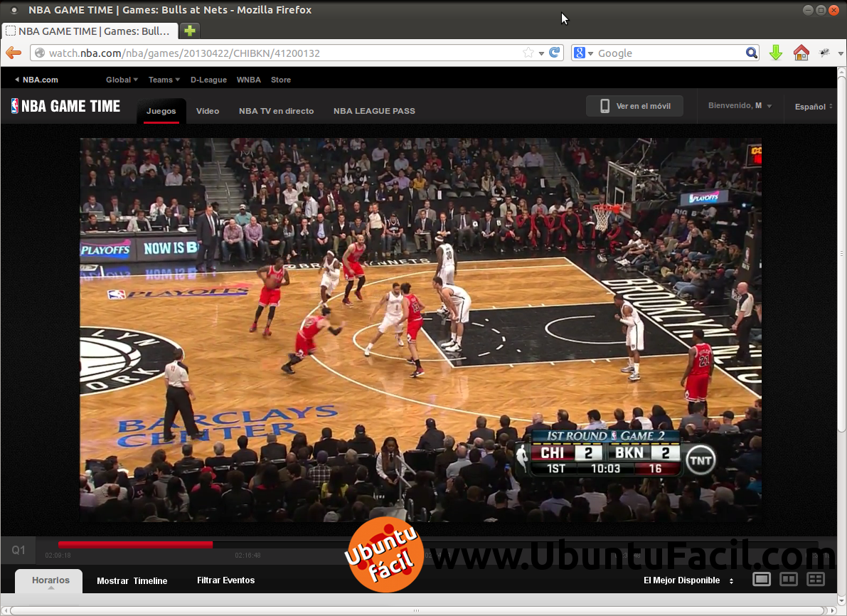The width and height of the screenshot is (847, 616).
Task: Open NBA TV en directo tab
Action: coord(276,111)
